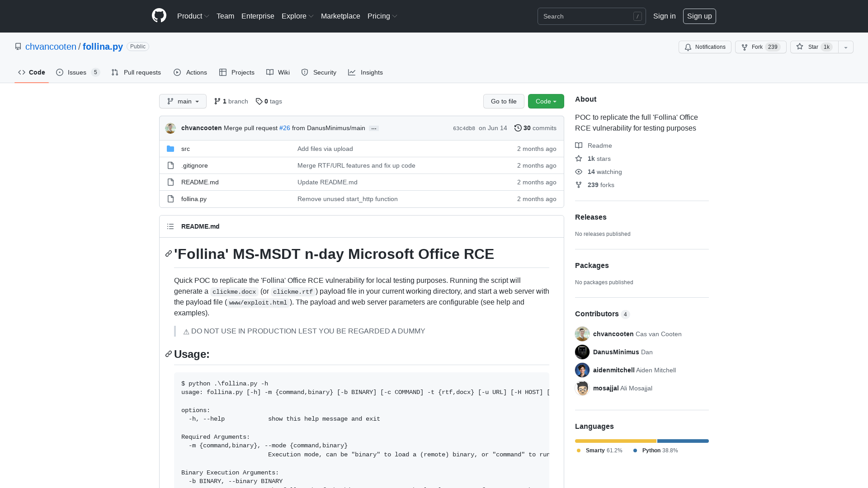Image resolution: width=868 pixels, height=488 pixels.
Task: Open the Security tab
Action: 319,72
